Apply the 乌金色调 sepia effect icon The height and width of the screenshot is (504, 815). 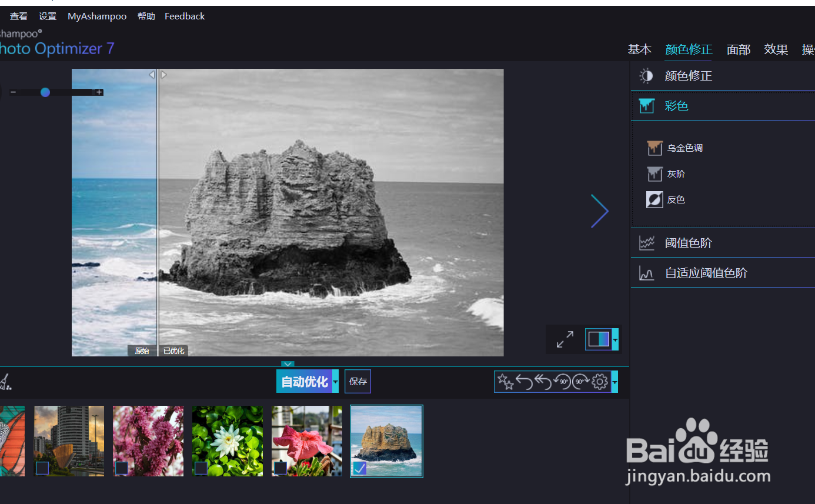tap(654, 148)
